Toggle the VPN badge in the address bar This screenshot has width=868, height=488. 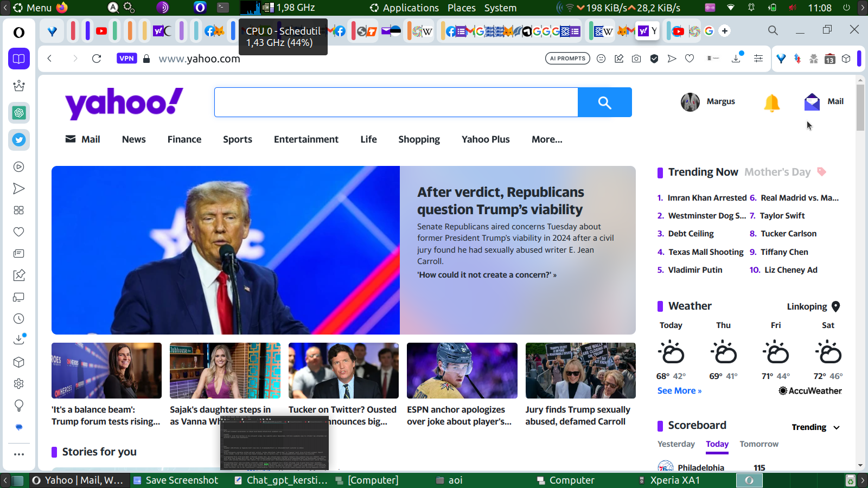[126, 59]
